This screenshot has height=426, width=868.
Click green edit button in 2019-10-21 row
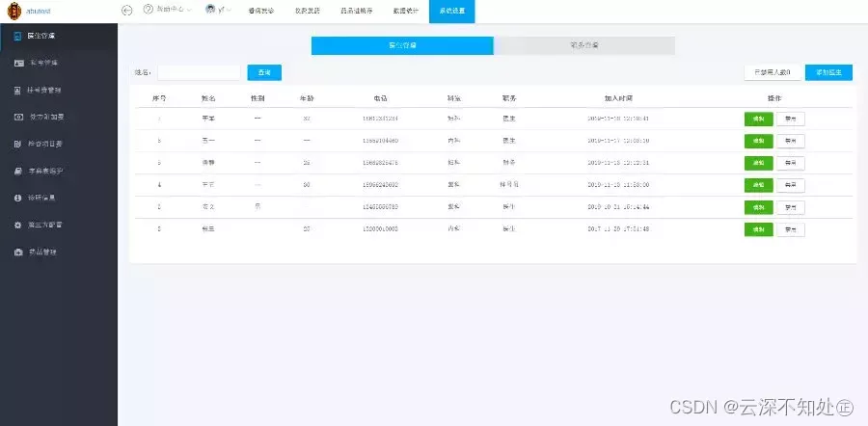click(758, 207)
